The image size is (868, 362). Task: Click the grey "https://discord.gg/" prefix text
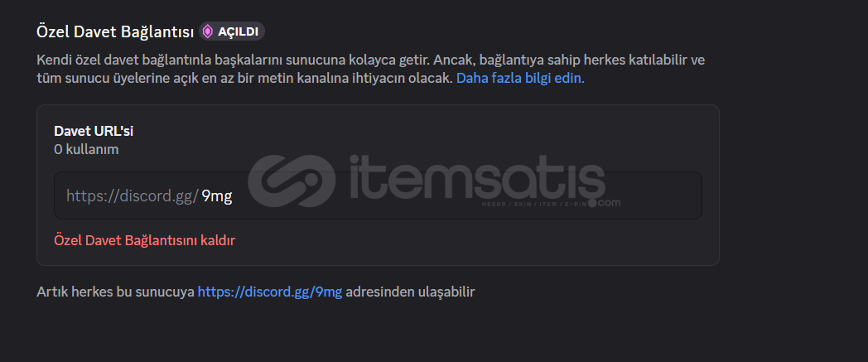tap(133, 196)
